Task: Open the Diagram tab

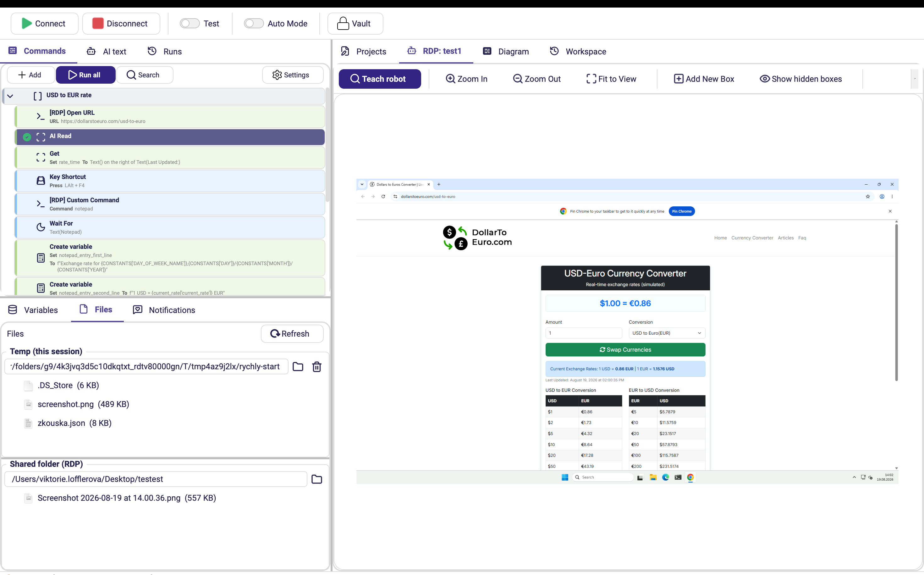Action: [506, 51]
